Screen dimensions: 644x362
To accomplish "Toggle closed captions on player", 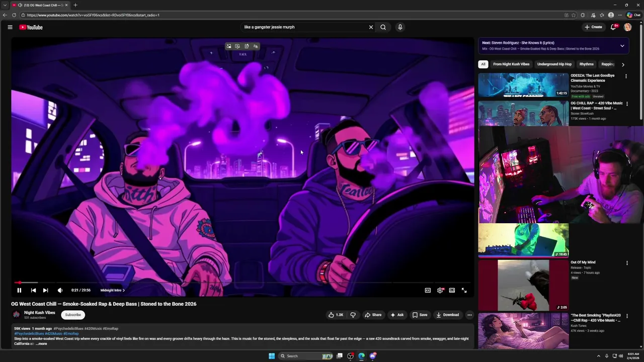I will click(428, 290).
